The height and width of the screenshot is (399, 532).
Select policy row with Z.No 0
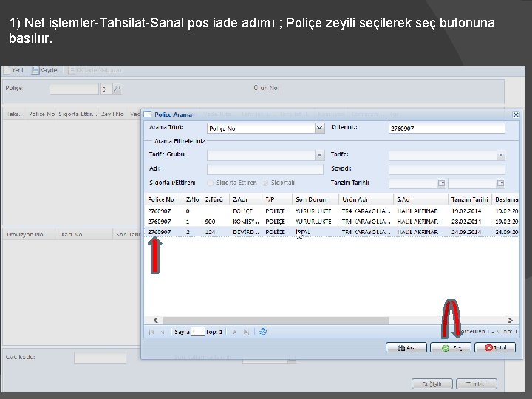tap(332, 211)
